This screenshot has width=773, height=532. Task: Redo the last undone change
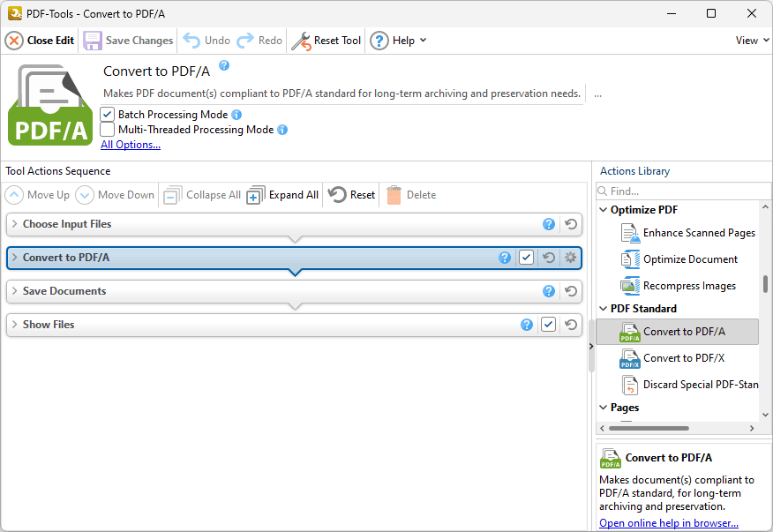click(259, 41)
